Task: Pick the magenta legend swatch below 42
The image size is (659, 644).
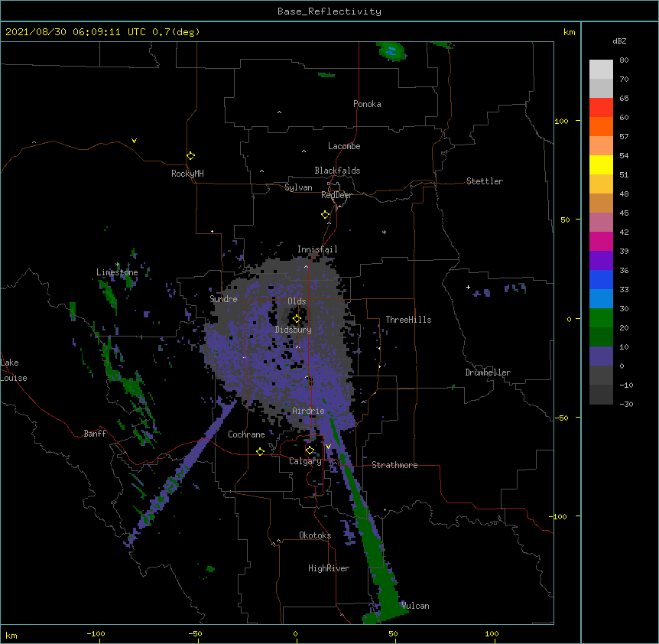Action: pos(601,241)
